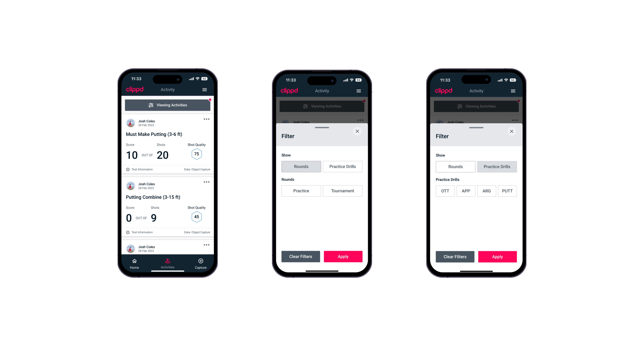
Task: Tap the Viewing Activities filter icon
Action: 150,105
